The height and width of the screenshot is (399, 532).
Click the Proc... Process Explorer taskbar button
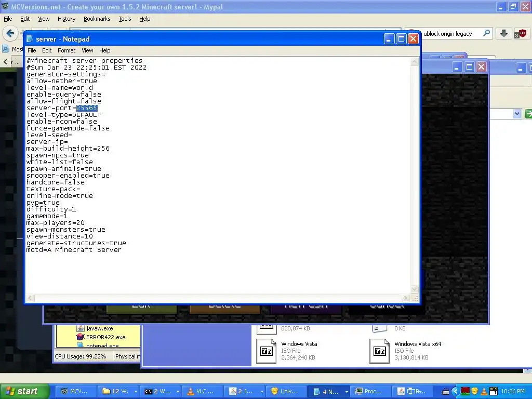(x=370, y=391)
